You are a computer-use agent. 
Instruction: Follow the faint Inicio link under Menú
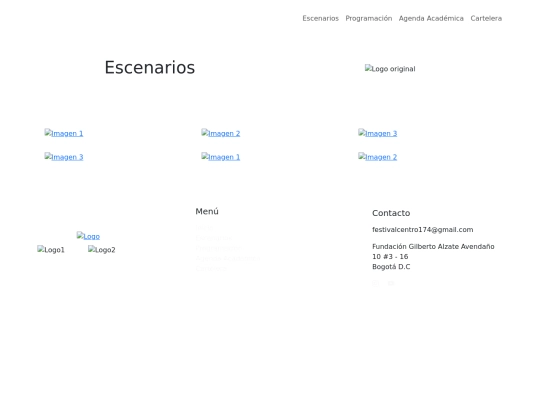tap(204, 227)
